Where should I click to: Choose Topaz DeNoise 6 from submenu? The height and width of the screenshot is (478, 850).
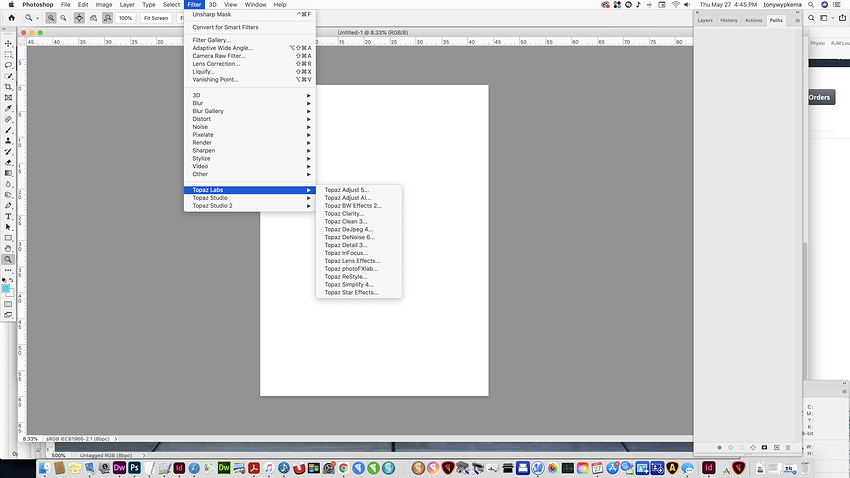point(350,237)
